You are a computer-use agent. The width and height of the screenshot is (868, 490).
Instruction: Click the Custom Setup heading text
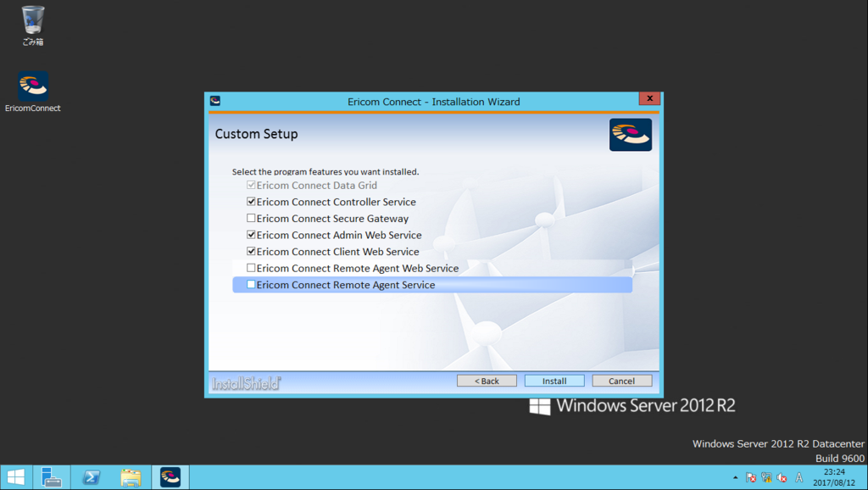[x=256, y=134]
